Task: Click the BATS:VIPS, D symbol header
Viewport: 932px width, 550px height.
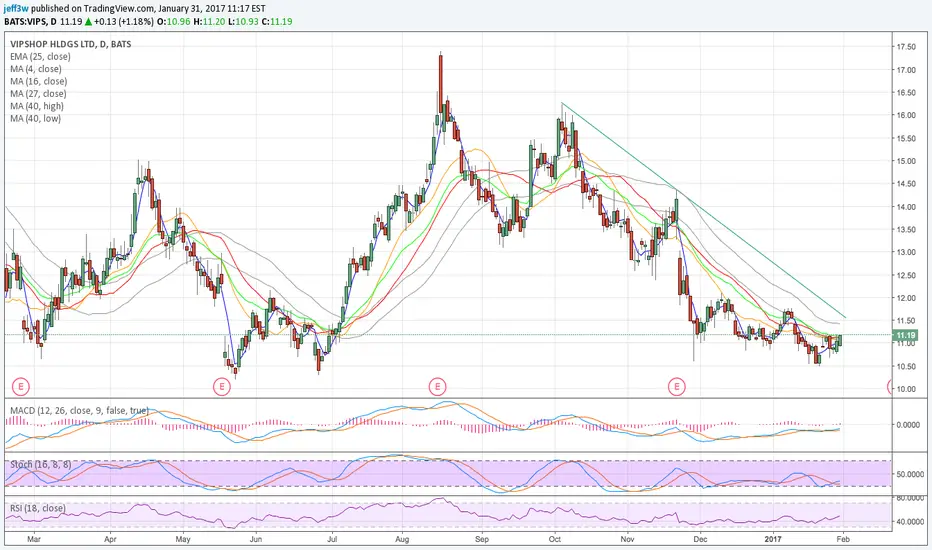Action: tap(30, 21)
